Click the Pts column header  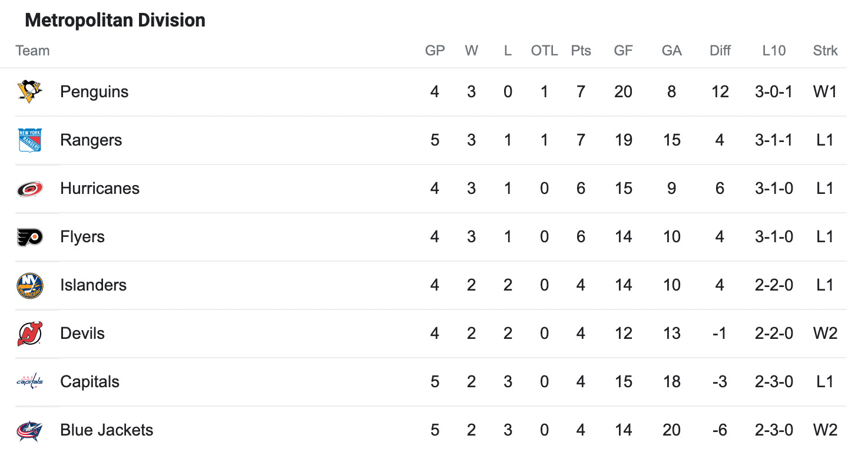tap(581, 51)
